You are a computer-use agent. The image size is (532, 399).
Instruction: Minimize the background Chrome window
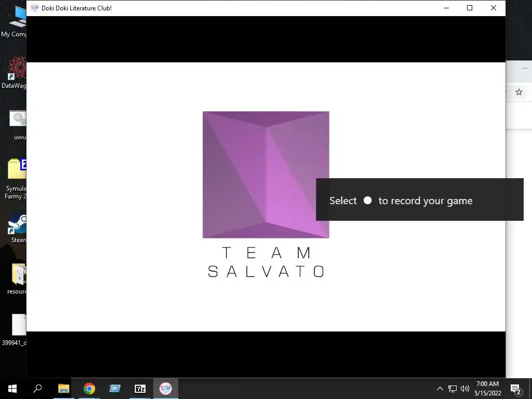tap(525, 68)
